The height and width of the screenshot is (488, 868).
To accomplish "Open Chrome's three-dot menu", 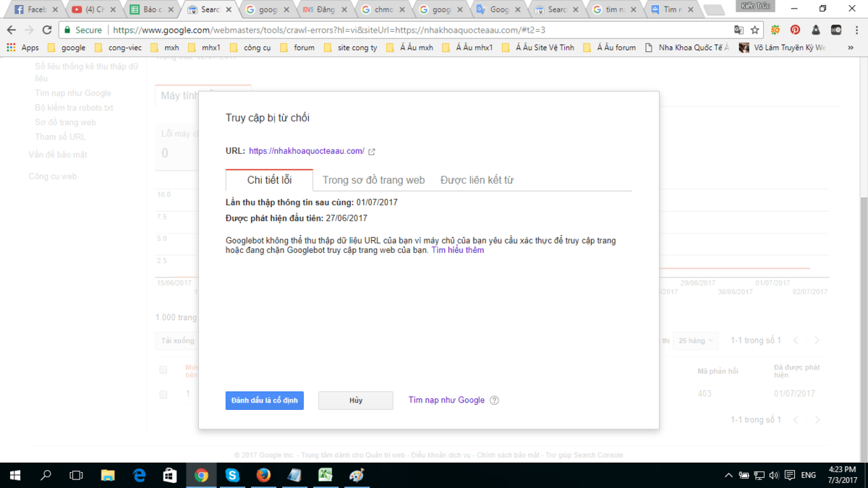I will click(856, 30).
